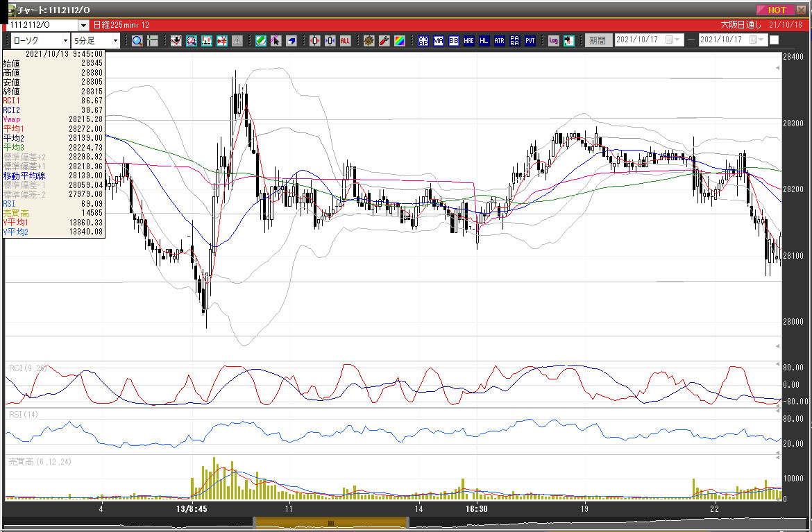Toggle the crosshair cursor tool
This screenshot has width=812, height=532.
(x=153, y=41)
